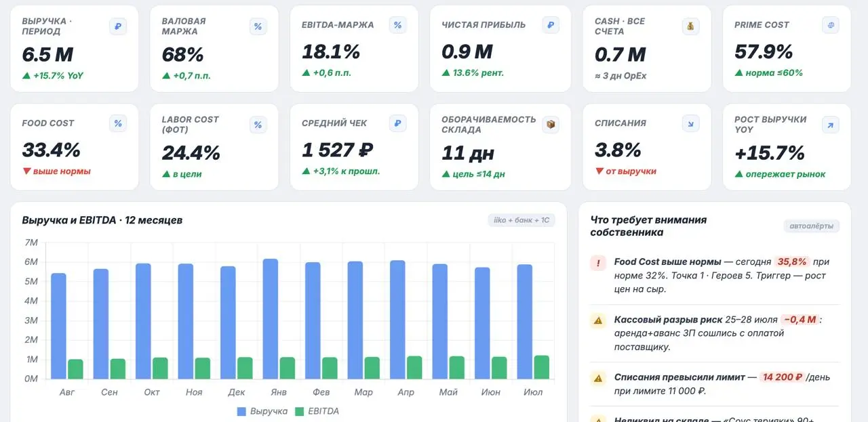Click the Мар month label on chart axis
This screenshot has height=422, width=868.
coord(363,392)
